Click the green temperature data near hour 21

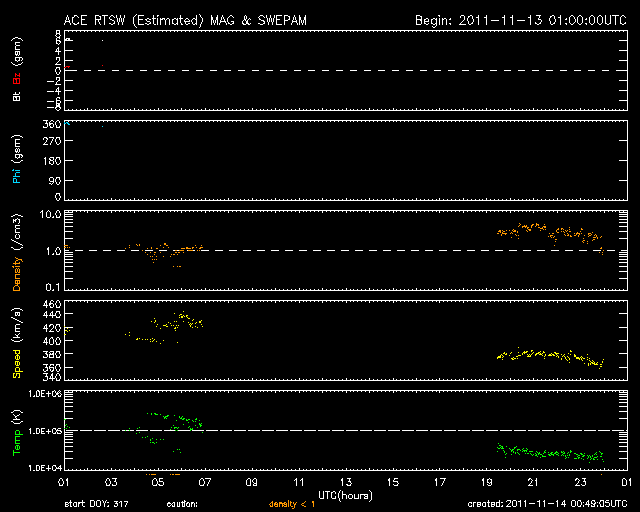coord(540,453)
